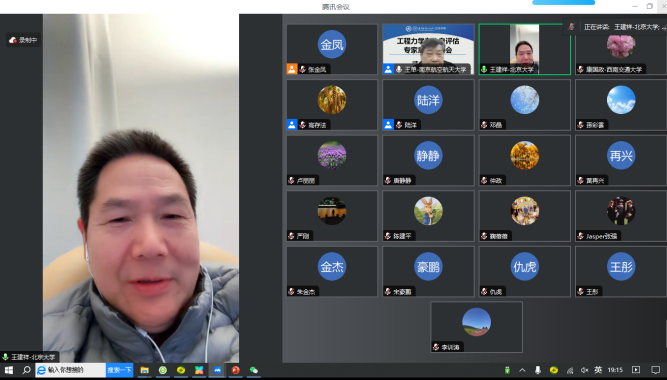
Task: Open the Action Center notifications panel
Action: pyautogui.click(x=656, y=370)
